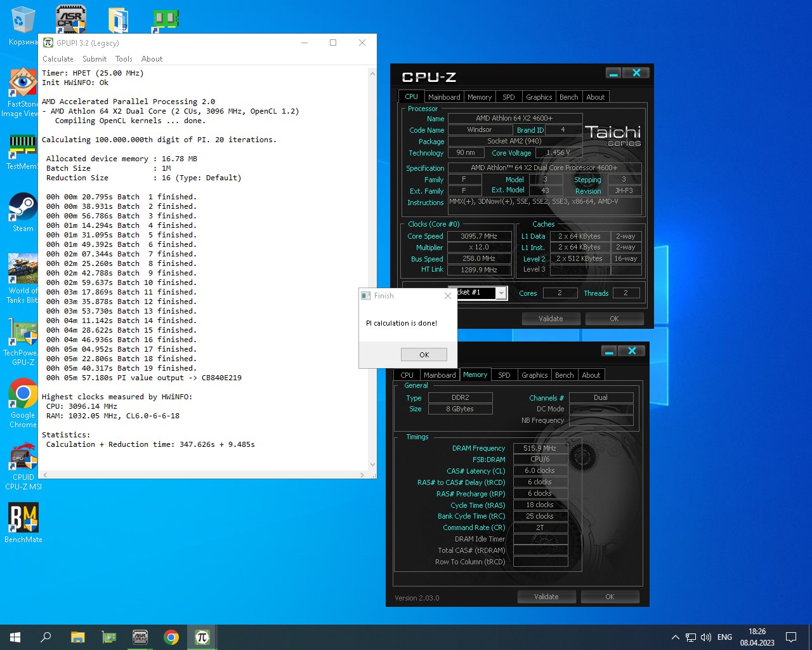Switch to Chrome on the taskbar

pos(171,637)
